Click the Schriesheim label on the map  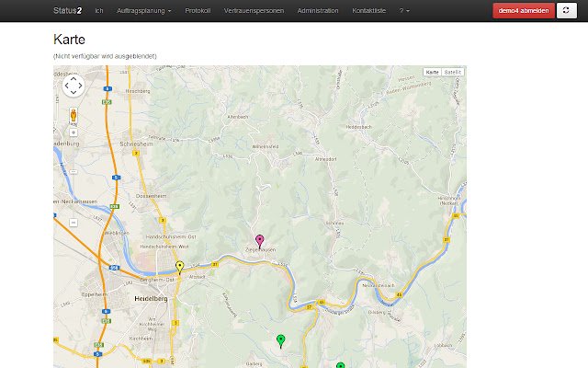click(136, 144)
